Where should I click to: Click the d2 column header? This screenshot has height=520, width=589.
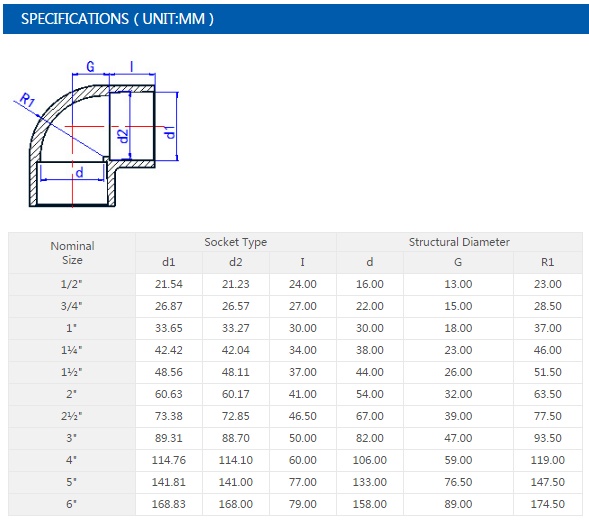(x=236, y=262)
